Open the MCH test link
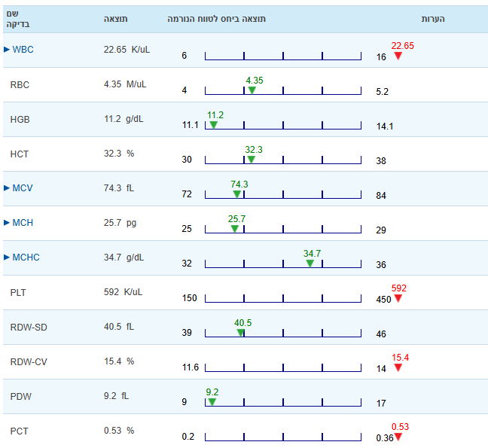The image size is (488, 448). (x=23, y=222)
